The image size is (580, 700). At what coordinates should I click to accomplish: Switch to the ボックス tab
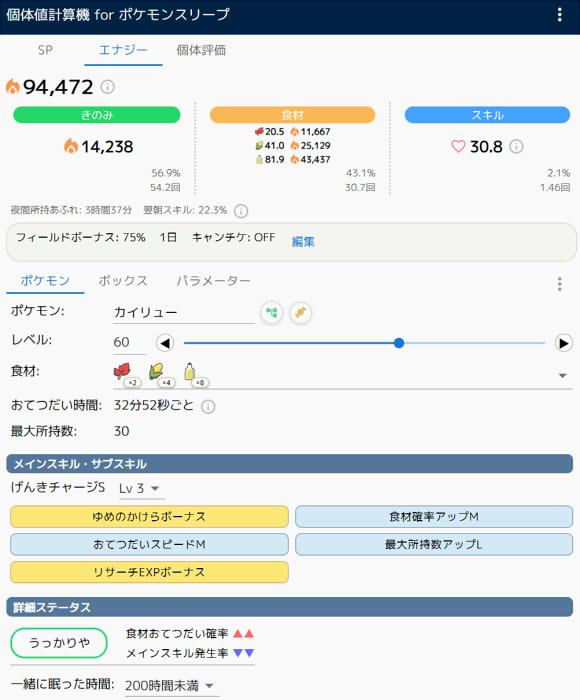pos(123,280)
